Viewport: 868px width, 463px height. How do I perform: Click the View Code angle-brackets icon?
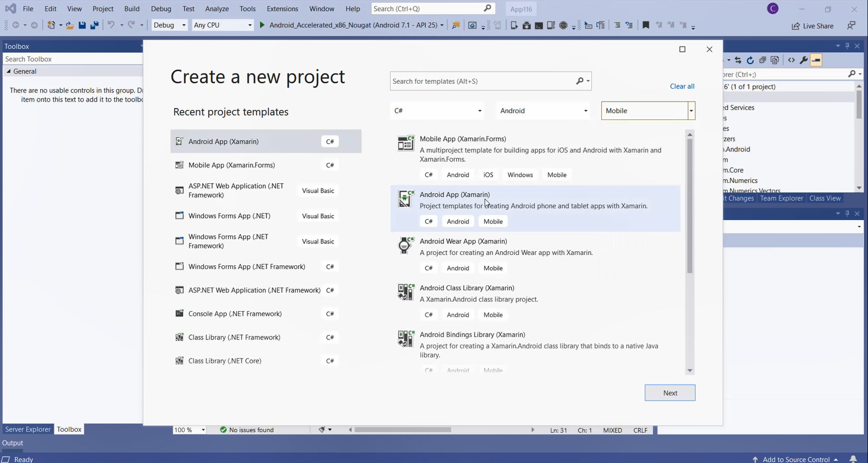(791, 60)
